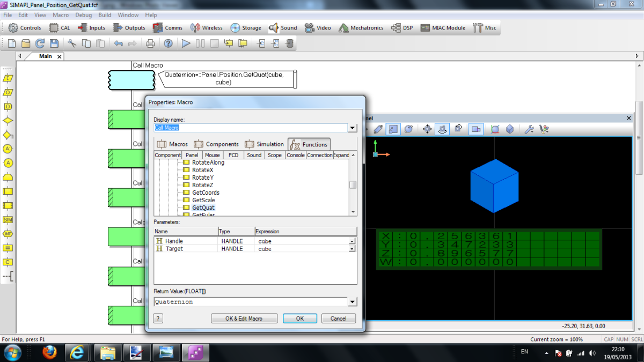Select the rotate tool in the 3D panel toolbar
Image resolution: width=644 pixels, height=362 pixels.
407,129
